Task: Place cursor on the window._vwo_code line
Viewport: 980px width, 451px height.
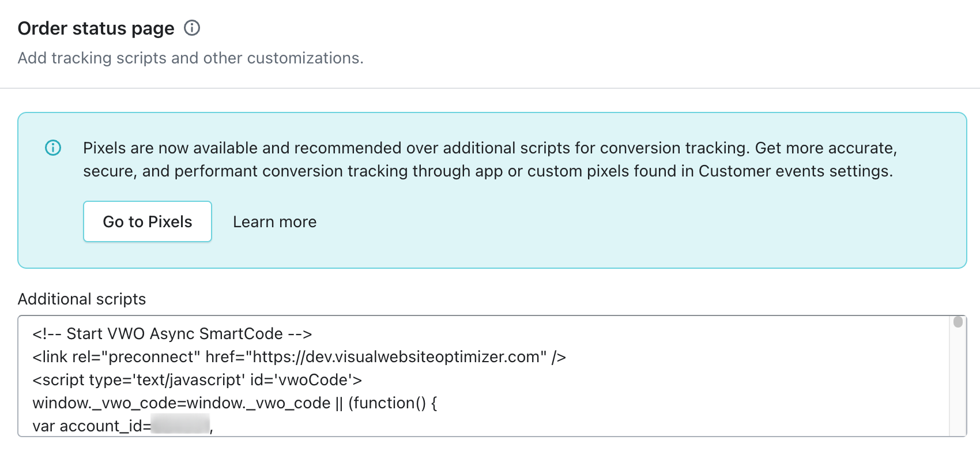Action: 235,403
